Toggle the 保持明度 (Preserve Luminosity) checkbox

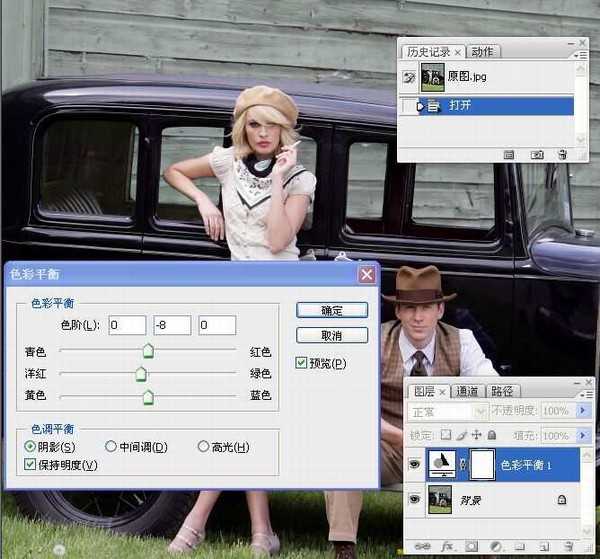[x=31, y=465]
